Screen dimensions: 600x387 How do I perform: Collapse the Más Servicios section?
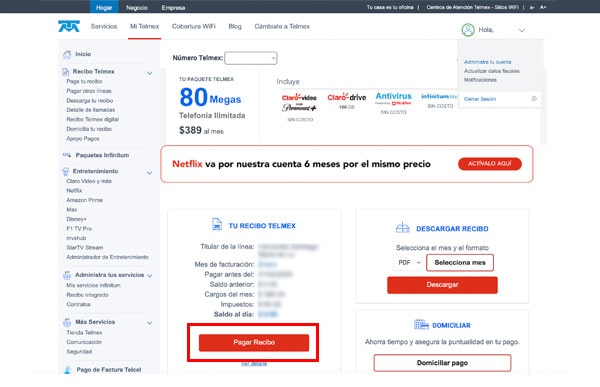pyautogui.click(x=150, y=323)
